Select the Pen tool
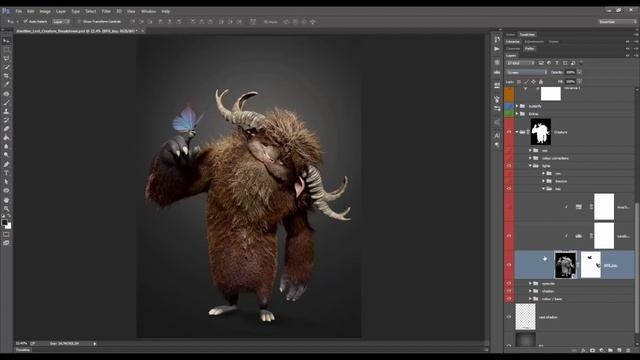Viewport: 640px width, 360px height. pyautogui.click(x=6, y=164)
